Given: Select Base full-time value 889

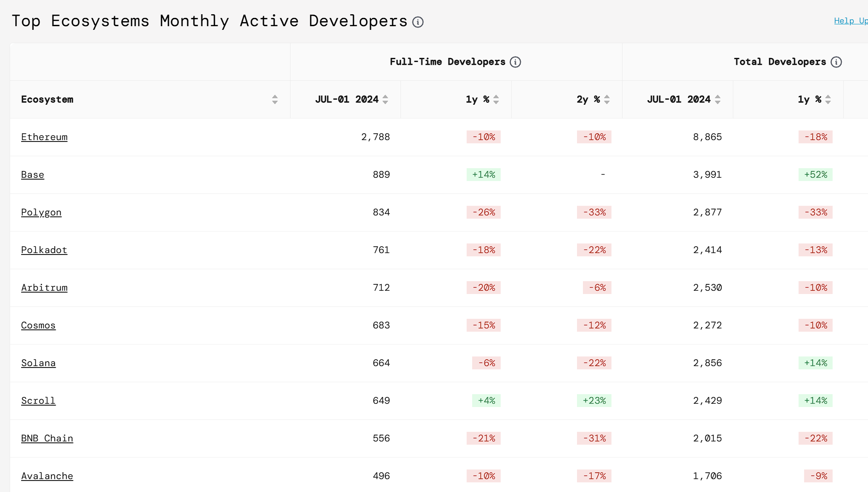Looking at the screenshot, I should click(x=381, y=175).
